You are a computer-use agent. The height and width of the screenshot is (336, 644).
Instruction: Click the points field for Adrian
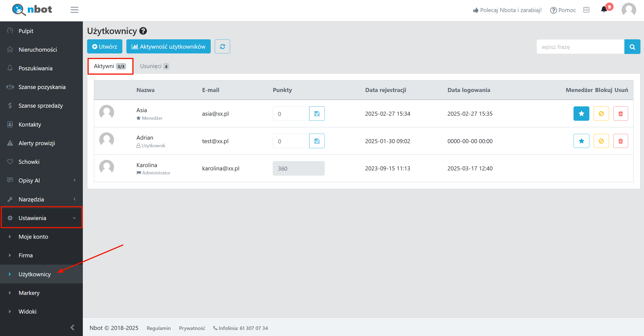click(x=291, y=141)
